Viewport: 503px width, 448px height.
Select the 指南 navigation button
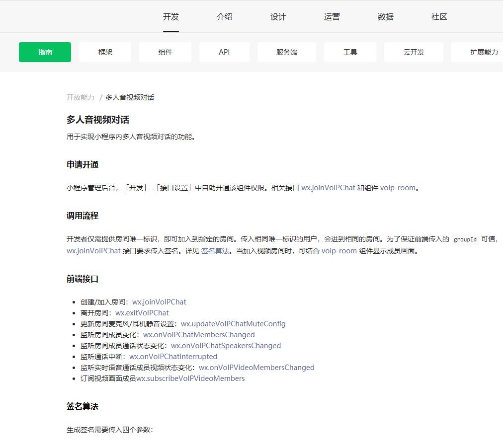coord(45,52)
